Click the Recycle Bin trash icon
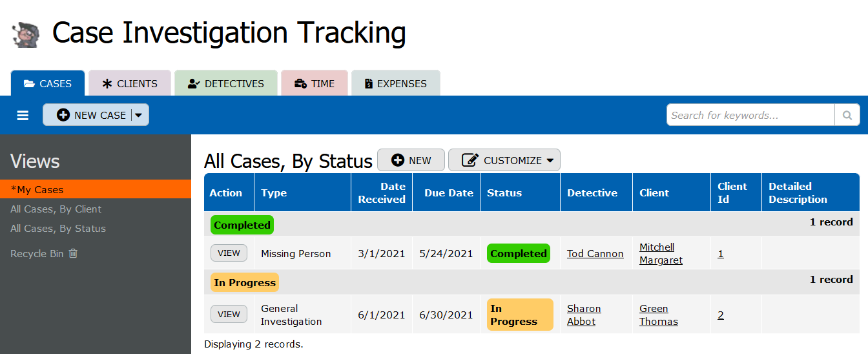The height and width of the screenshot is (354, 868). coord(73,253)
